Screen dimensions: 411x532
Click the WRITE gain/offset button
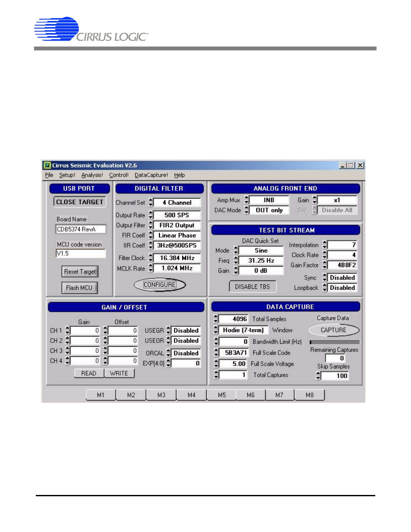coord(119,373)
